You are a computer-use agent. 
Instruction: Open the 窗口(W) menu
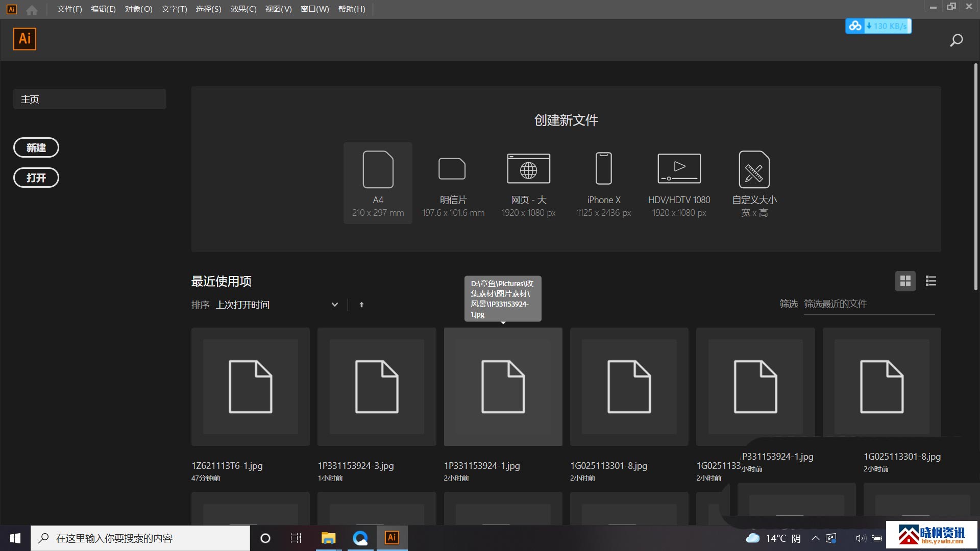[314, 9]
